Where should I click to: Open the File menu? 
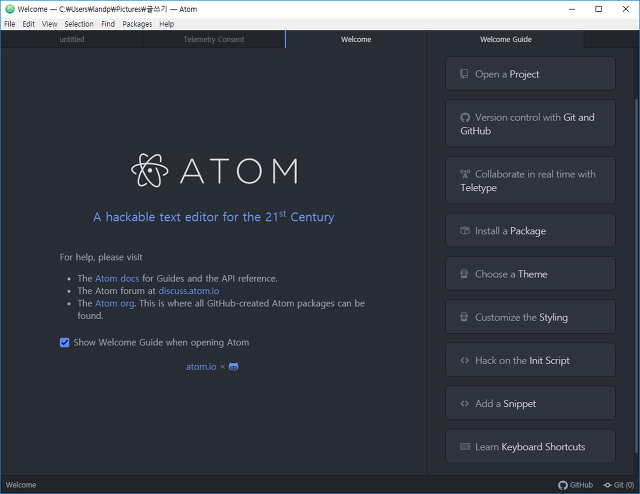(x=9, y=24)
